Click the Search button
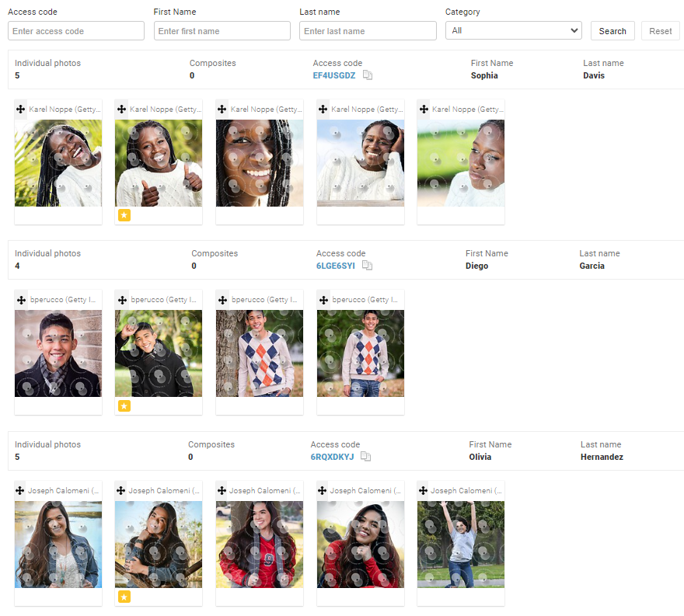Screen dimensions: 684x616 click(612, 31)
